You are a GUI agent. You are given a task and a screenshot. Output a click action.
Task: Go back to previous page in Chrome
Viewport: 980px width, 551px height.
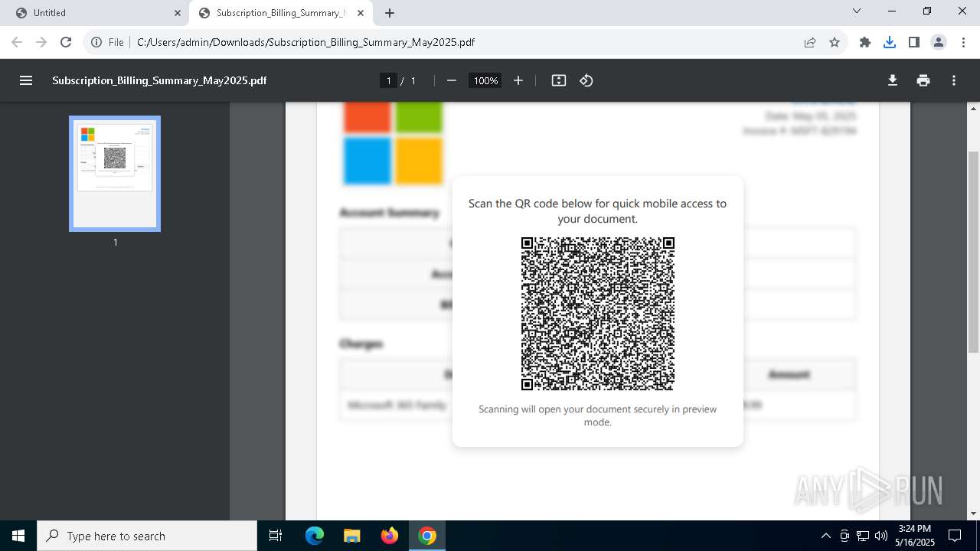17,42
